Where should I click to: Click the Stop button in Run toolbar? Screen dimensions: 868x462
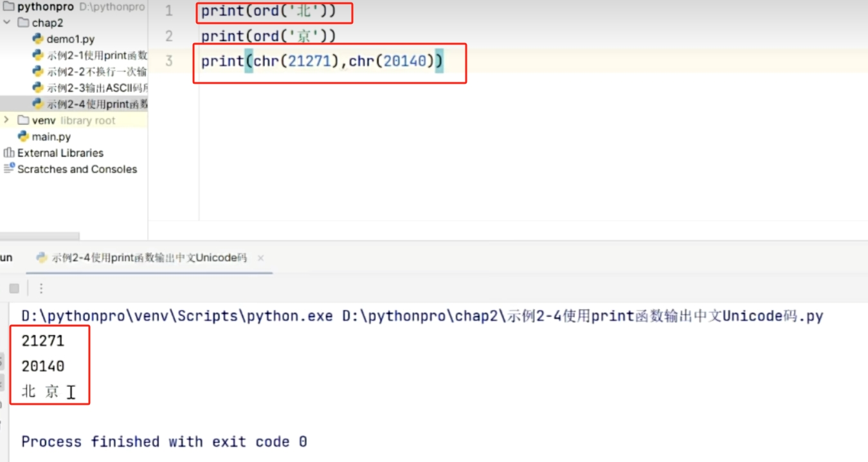[x=14, y=288]
